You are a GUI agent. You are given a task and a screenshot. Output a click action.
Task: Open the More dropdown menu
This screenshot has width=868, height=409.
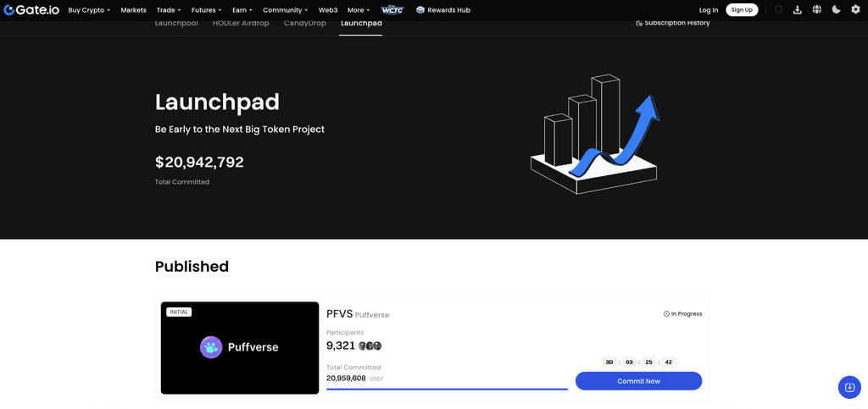pyautogui.click(x=359, y=10)
